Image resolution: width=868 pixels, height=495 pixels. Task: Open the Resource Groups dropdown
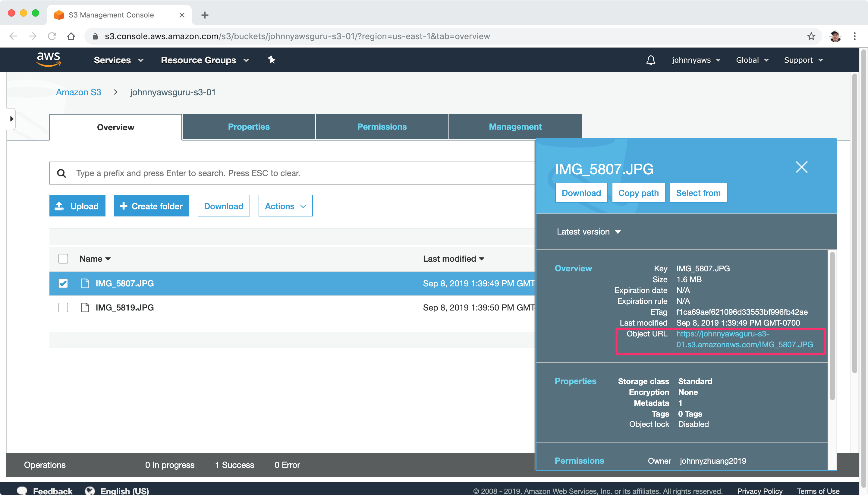(x=205, y=60)
